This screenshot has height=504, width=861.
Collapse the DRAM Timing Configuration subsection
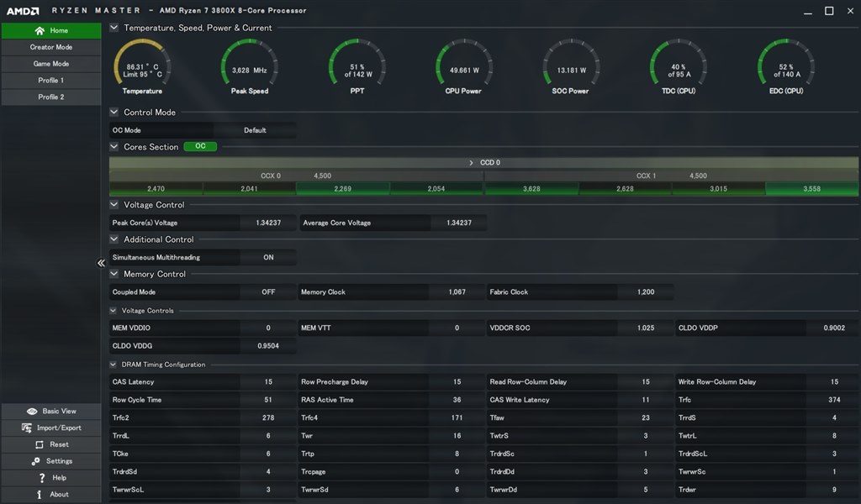click(x=114, y=365)
